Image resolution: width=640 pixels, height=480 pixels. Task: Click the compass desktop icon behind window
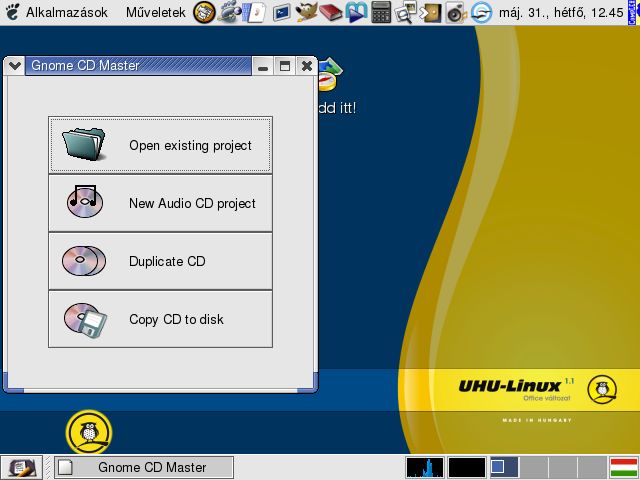point(330,75)
